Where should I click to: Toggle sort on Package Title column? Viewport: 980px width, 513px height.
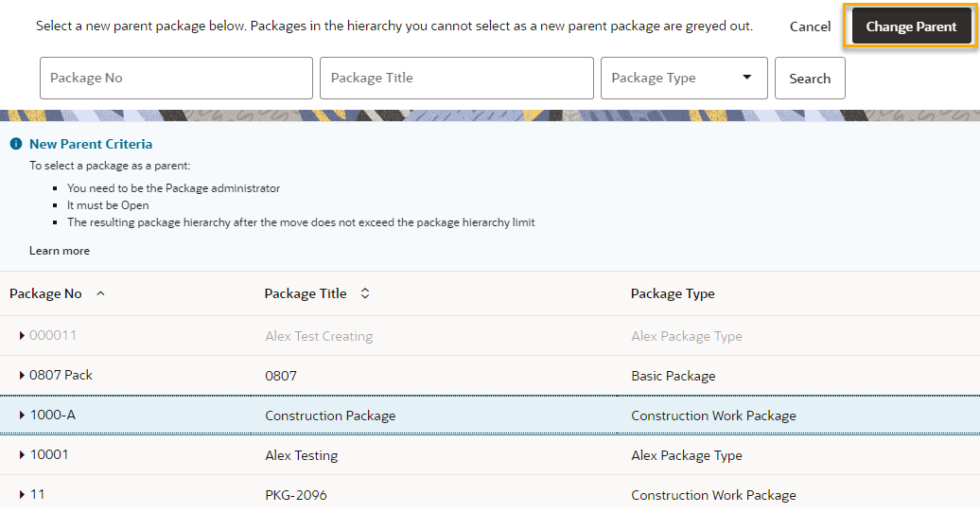(365, 293)
